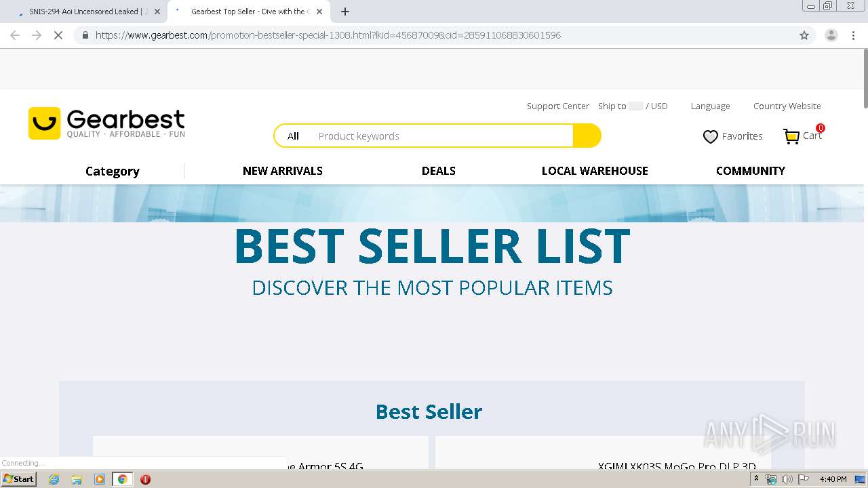Open the Armor 5S 4G product
This screenshot has height=488, width=868.
325,466
